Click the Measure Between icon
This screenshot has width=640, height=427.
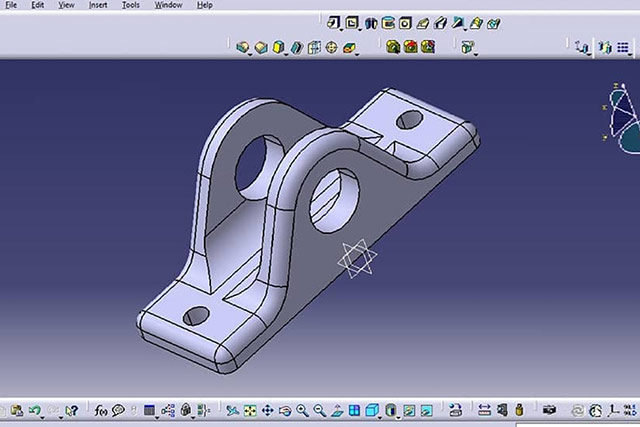[x=484, y=410]
